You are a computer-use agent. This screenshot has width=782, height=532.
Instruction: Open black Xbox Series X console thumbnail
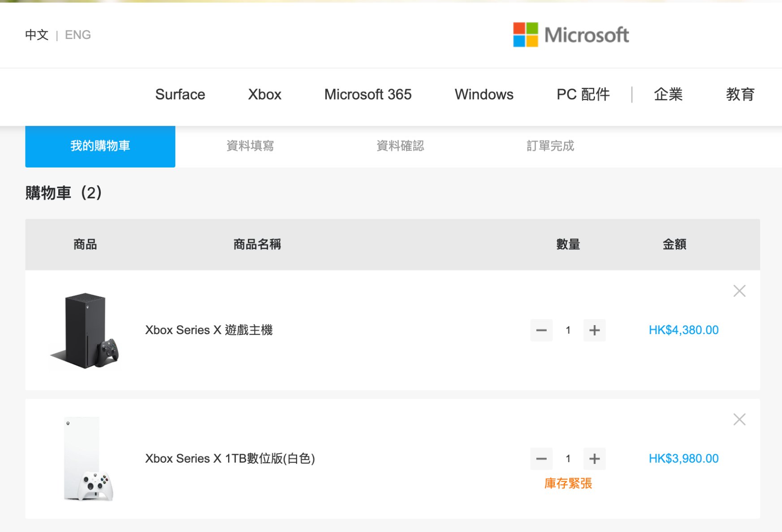[85, 330]
